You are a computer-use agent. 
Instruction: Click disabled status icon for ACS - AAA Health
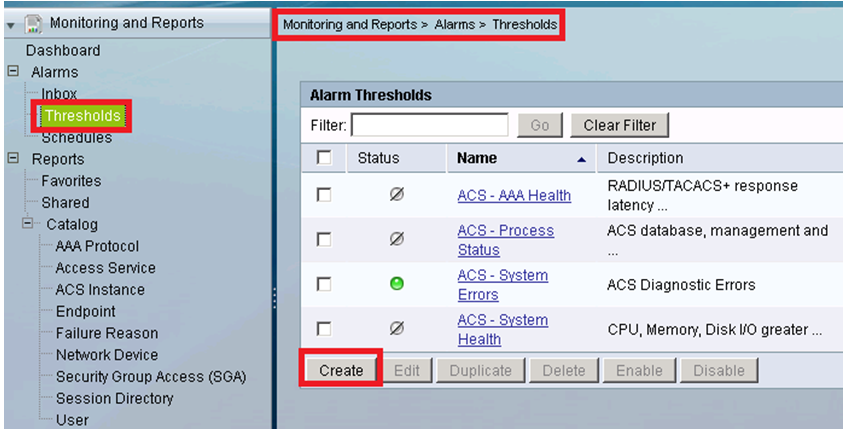397,194
